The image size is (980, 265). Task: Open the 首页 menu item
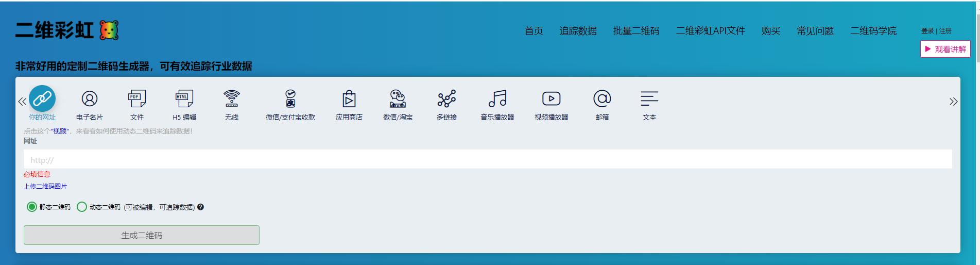[x=534, y=31]
